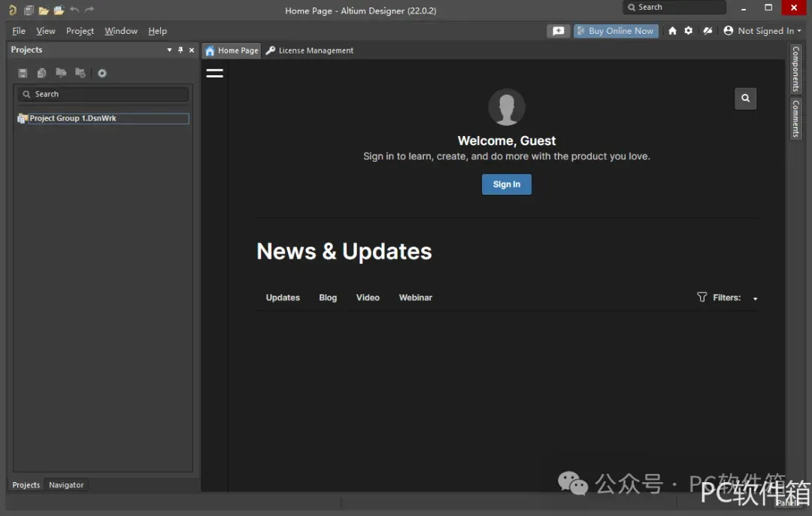This screenshot has width=812, height=516.
Task: Click the Projects panel Search box
Action: point(103,94)
